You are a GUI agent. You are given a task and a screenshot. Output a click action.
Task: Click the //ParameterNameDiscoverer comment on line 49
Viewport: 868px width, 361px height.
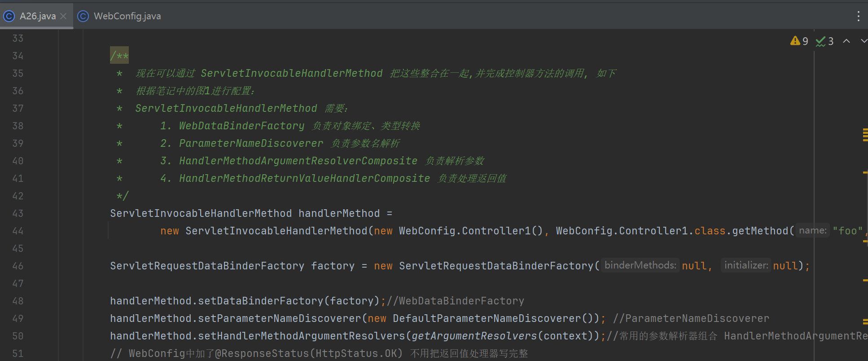click(691, 318)
